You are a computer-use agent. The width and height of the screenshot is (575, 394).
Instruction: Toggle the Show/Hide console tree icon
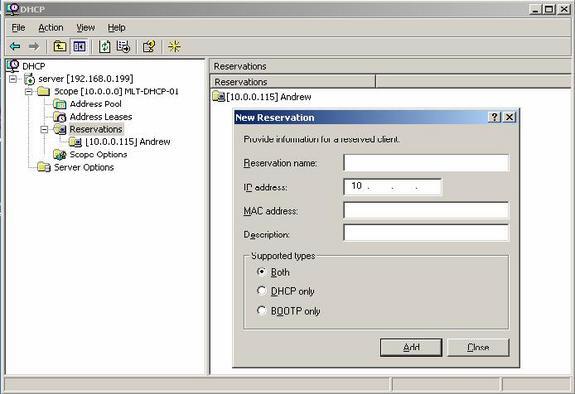[80, 46]
